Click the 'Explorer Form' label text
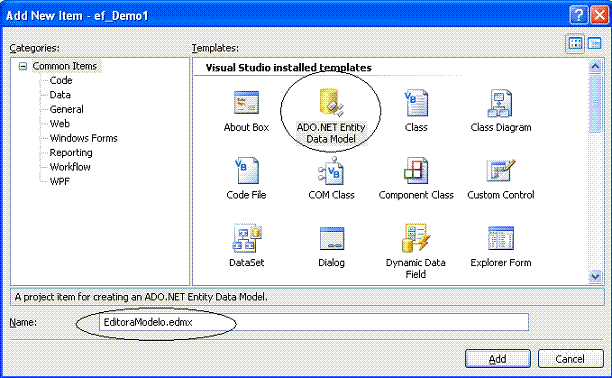 click(501, 262)
